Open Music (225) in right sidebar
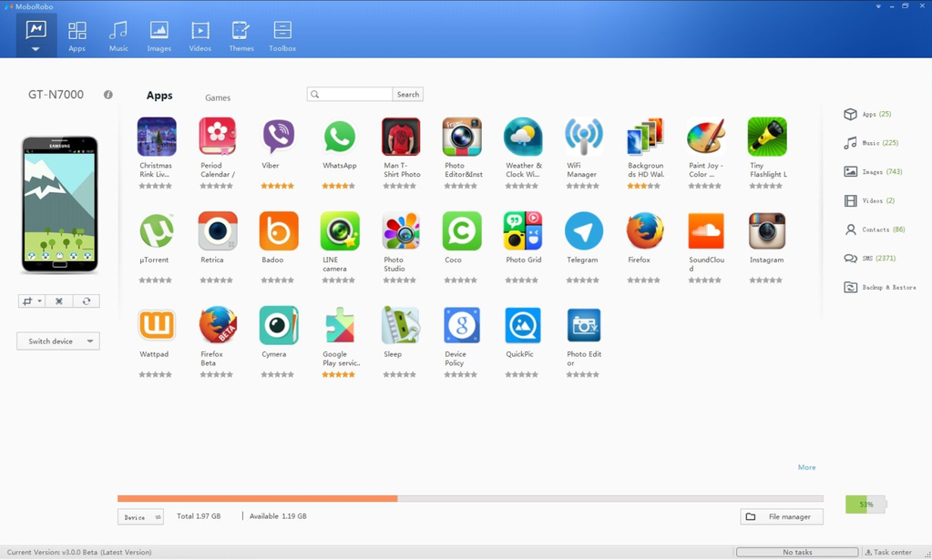Image resolution: width=932 pixels, height=560 pixels. (x=871, y=143)
